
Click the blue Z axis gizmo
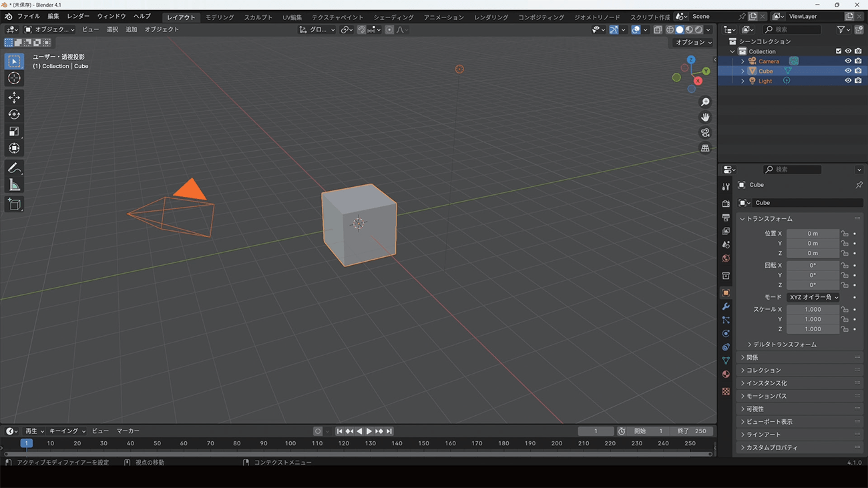tap(690, 60)
